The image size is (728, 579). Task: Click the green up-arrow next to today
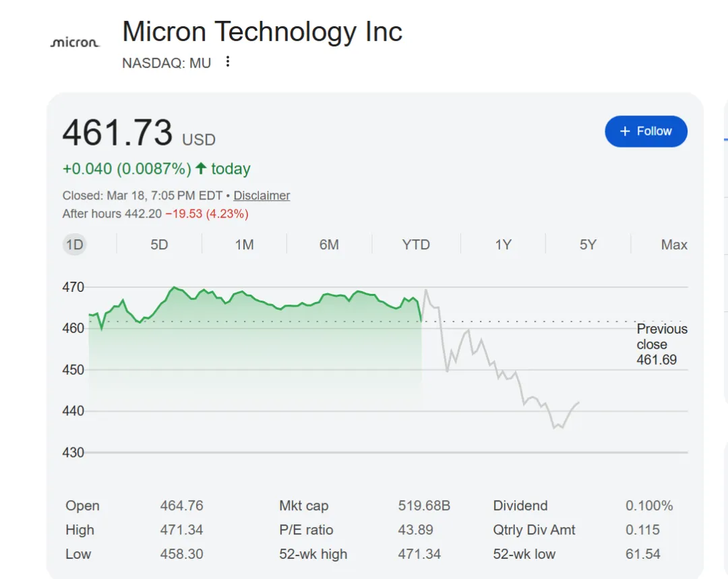coord(200,169)
